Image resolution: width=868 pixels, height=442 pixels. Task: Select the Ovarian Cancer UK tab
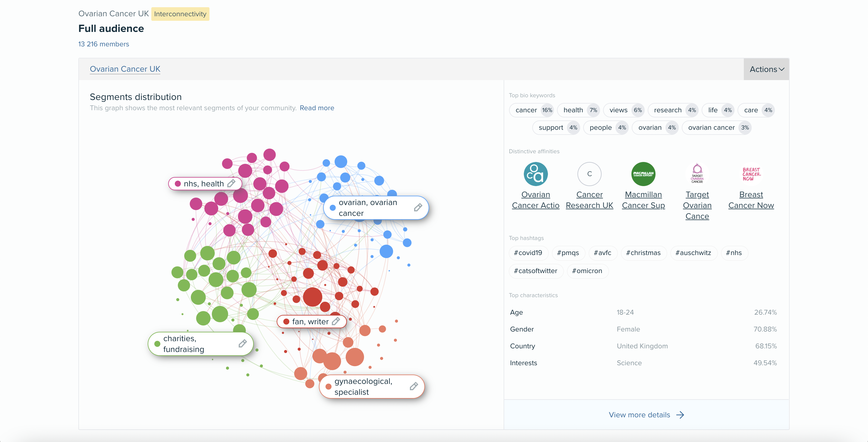point(125,69)
